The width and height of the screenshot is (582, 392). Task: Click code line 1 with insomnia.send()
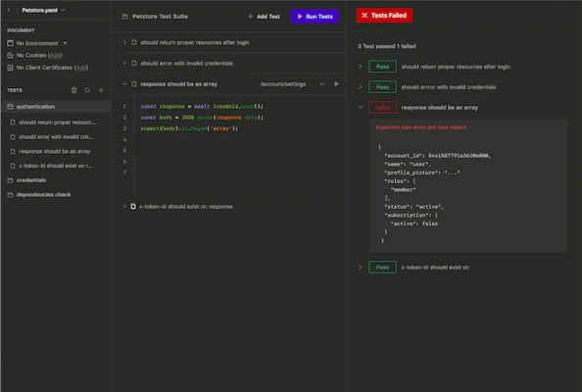coord(202,106)
